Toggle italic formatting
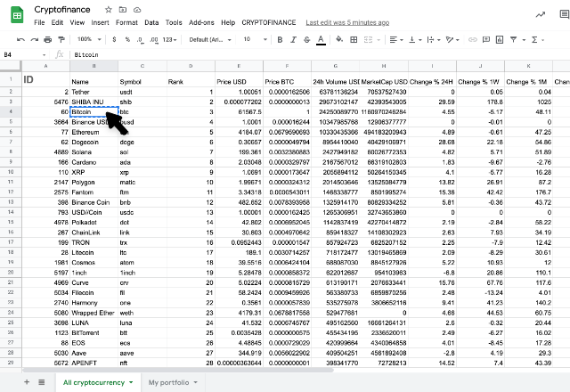 coord(293,39)
